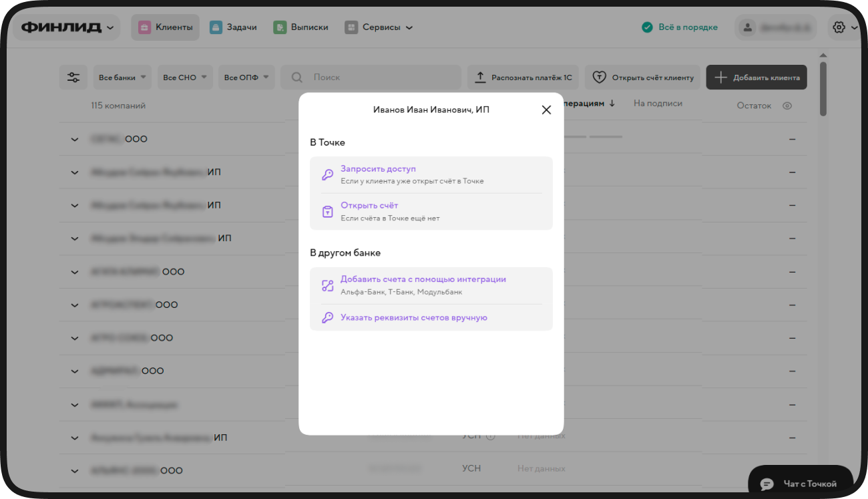Expand the fifth row ending ООО
Viewport: 868px width, 499px height.
[x=74, y=272]
